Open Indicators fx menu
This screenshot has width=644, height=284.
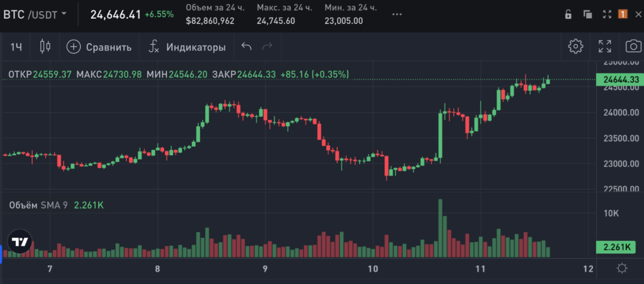[154, 47]
